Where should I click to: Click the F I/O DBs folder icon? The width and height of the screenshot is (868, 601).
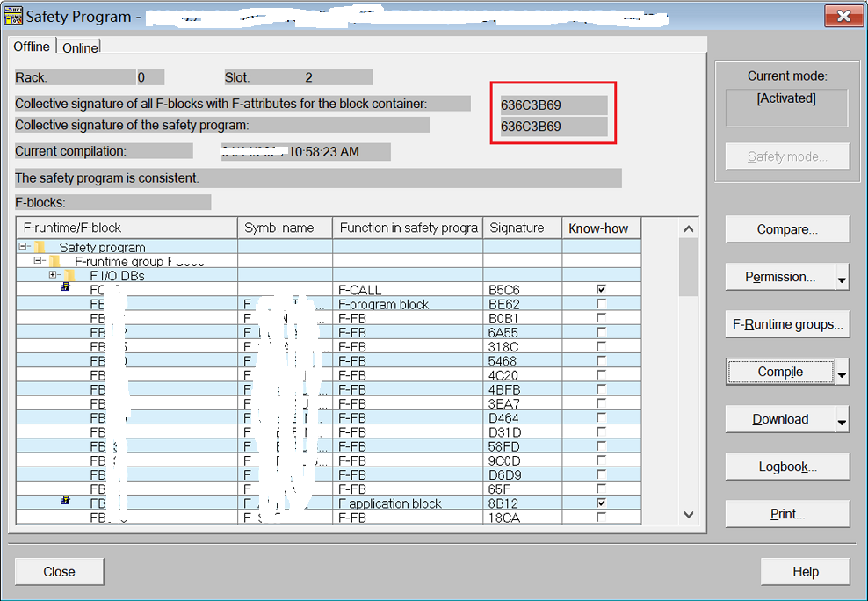tap(69, 275)
